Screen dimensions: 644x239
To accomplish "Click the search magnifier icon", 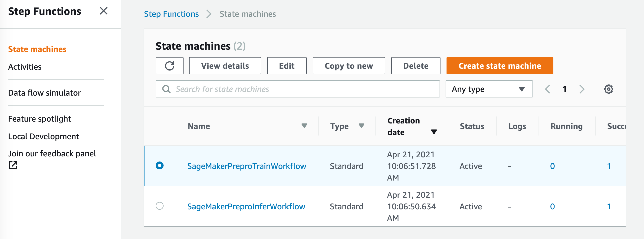I will pos(166,89).
